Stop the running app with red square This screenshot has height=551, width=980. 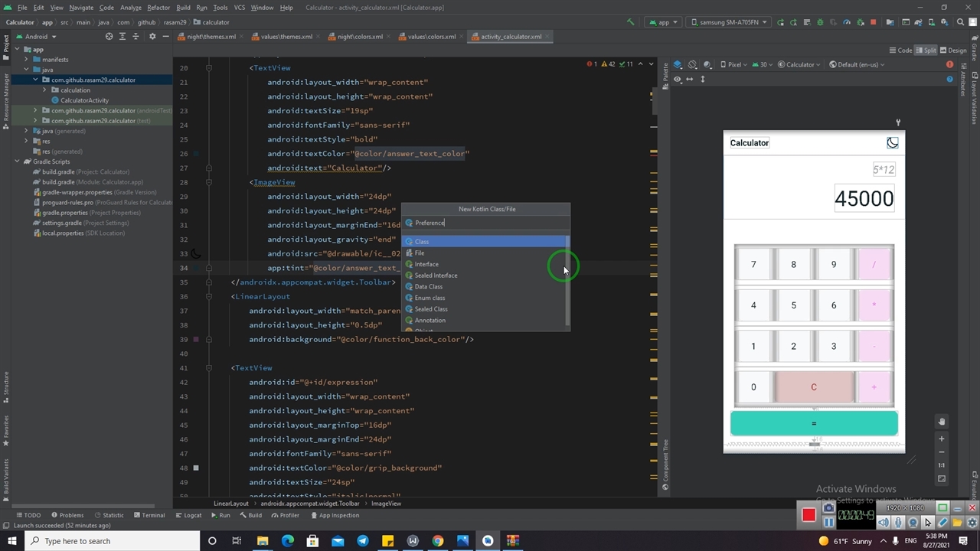pyautogui.click(x=873, y=22)
